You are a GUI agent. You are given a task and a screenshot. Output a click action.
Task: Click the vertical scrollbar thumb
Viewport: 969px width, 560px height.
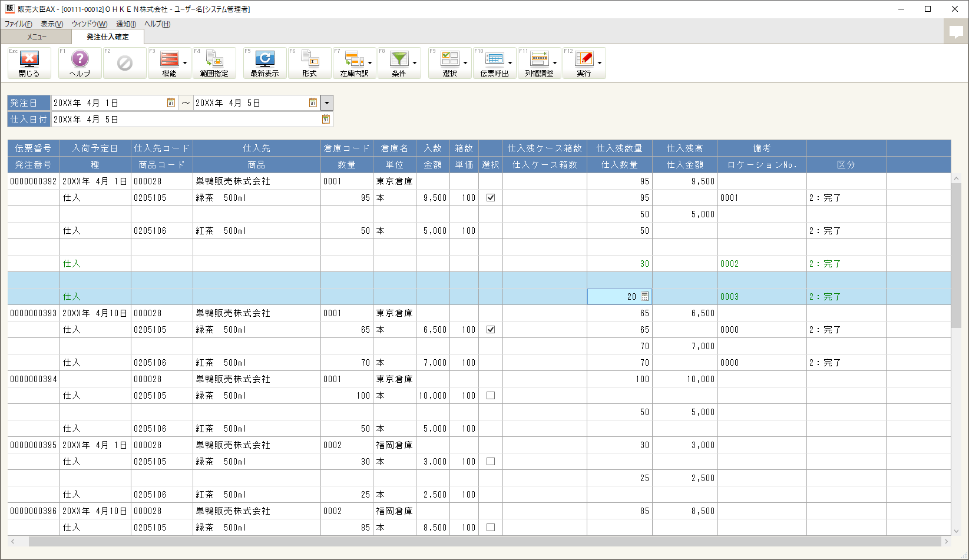tap(956, 255)
